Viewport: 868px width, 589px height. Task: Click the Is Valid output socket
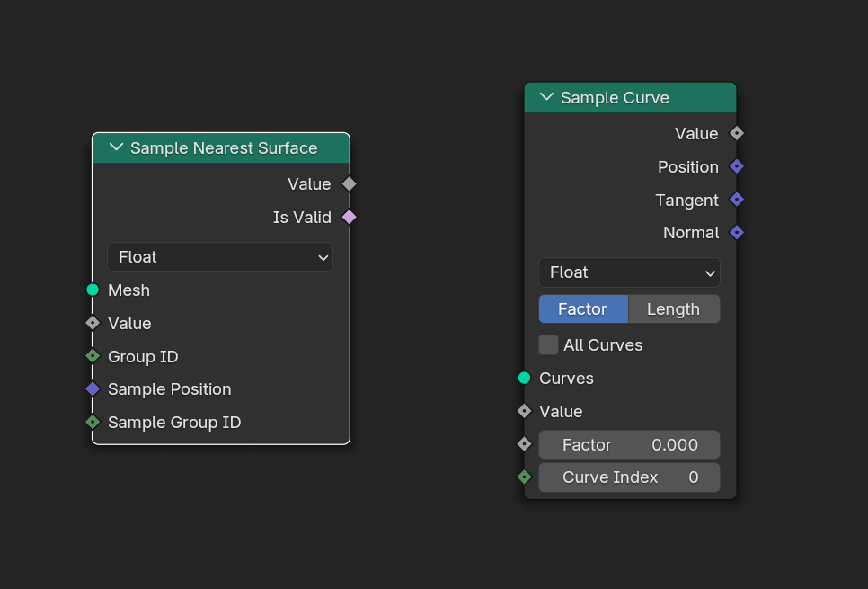(350, 218)
